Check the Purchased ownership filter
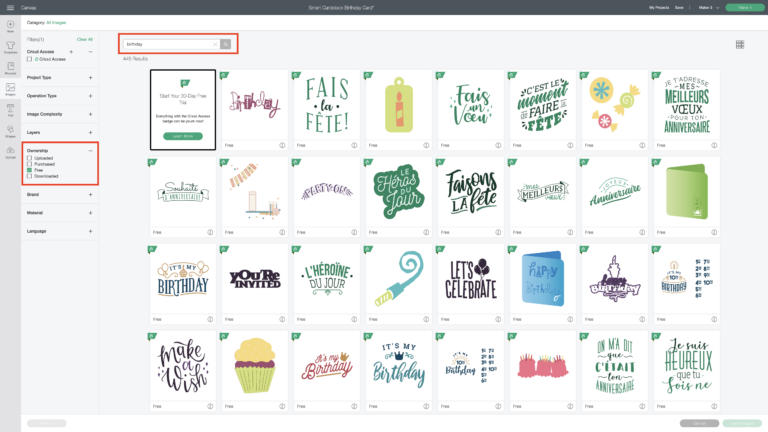The width and height of the screenshot is (768, 432). [30, 164]
